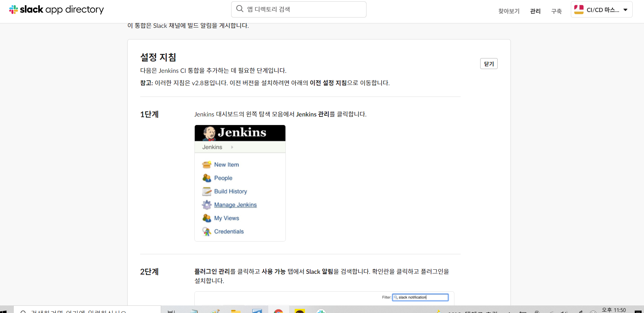Click the Jenkins sidebar screenshot thumbnail

coord(240,183)
